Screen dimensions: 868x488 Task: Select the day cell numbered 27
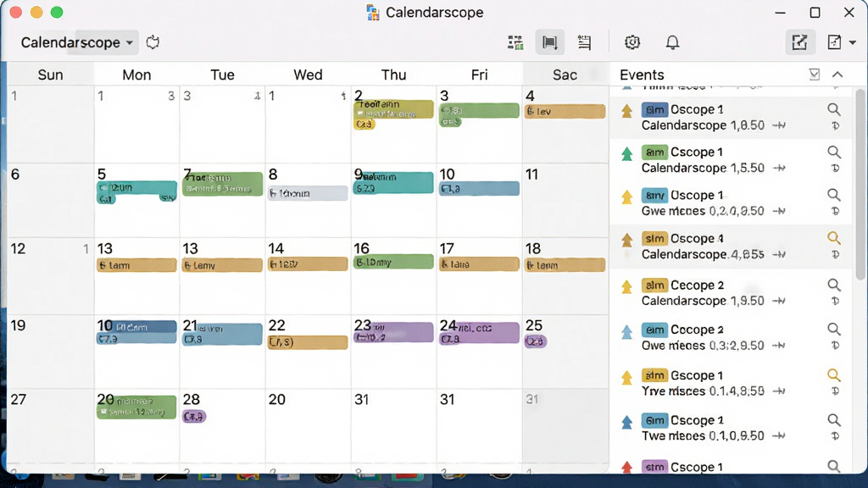click(50, 425)
